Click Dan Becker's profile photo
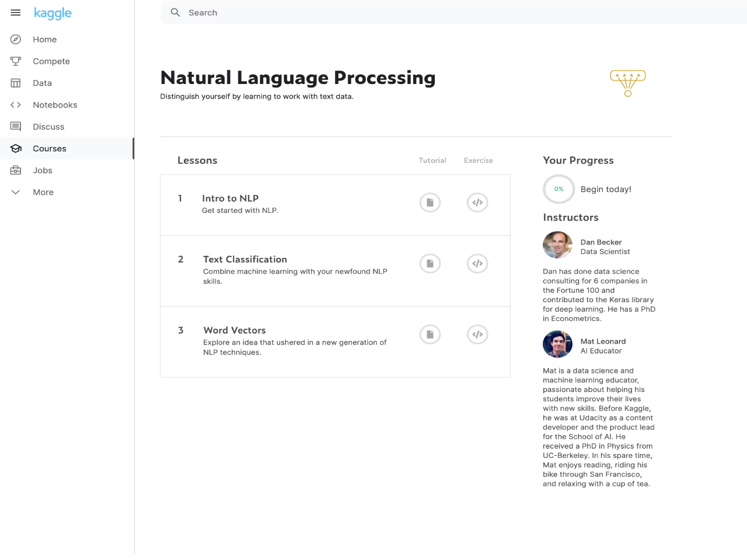This screenshot has height=560, width=747. (x=557, y=245)
